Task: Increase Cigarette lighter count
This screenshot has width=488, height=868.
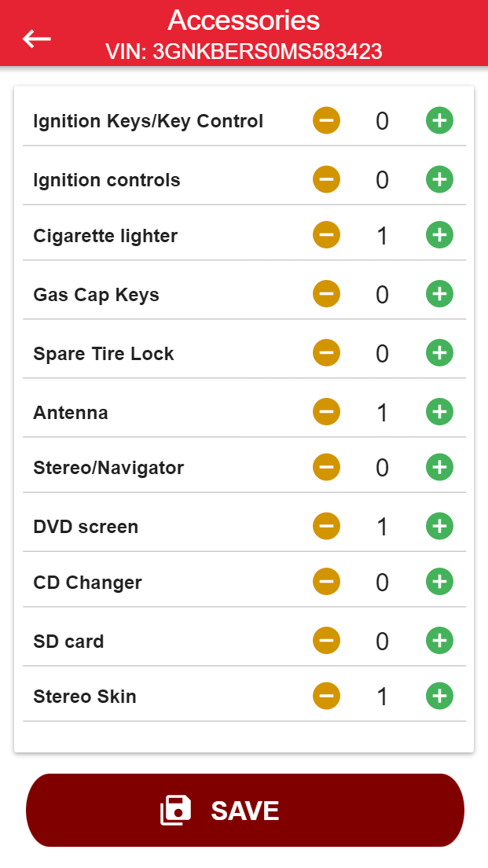Action: (439, 235)
